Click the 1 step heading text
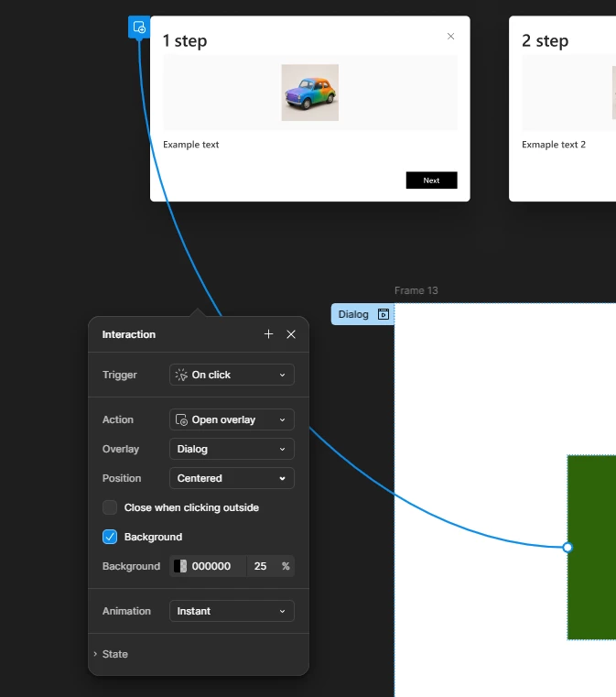Viewport: 616px width, 697px height. [x=185, y=40]
